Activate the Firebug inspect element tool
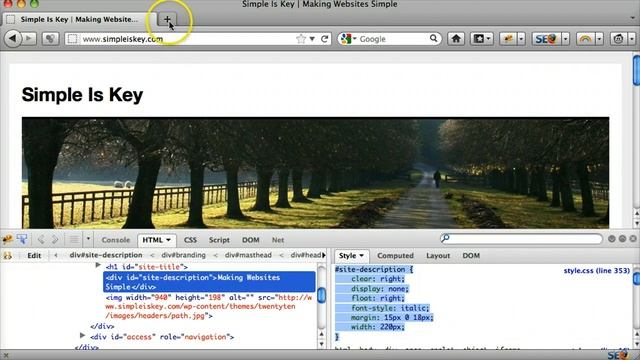The image size is (640, 360). click(22, 239)
